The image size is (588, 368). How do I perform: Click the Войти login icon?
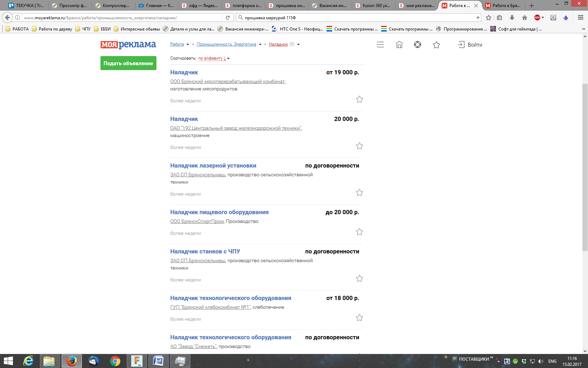point(461,45)
